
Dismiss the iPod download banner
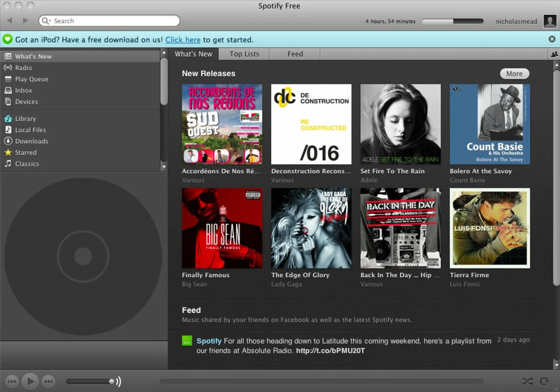pyautogui.click(x=552, y=40)
